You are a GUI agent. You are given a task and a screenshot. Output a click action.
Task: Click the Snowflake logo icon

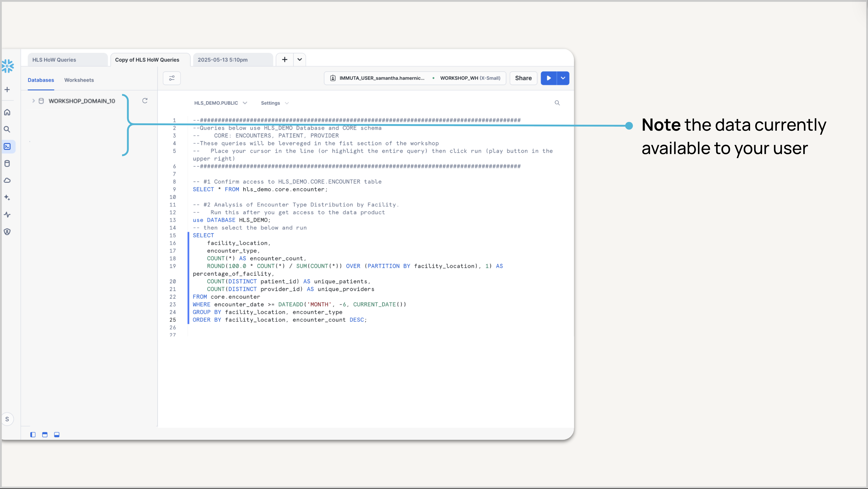pos(8,66)
